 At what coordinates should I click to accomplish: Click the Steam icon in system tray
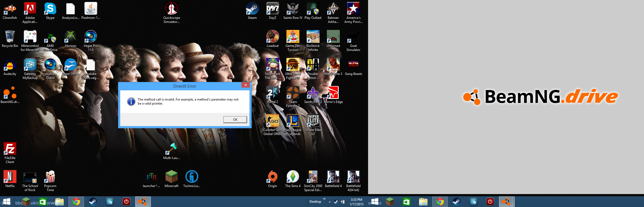336,202
